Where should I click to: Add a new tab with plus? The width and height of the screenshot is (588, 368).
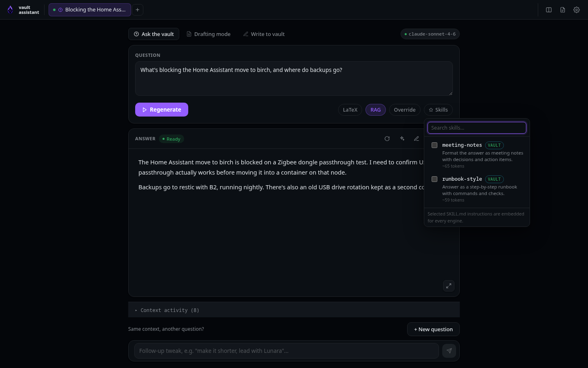138,10
